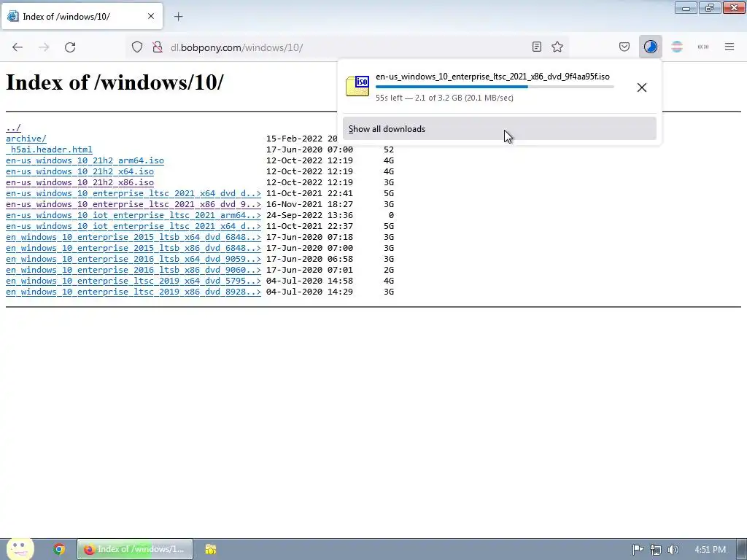Click enterprise 2016 ltsb x64 dvd link
Image resolution: width=747 pixels, height=560 pixels.
133,259
